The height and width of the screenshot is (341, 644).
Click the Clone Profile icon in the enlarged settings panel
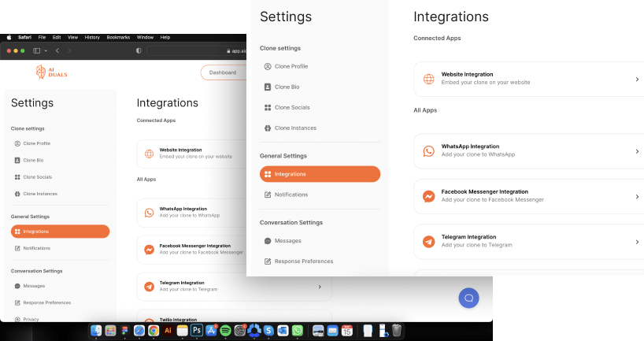click(268, 66)
